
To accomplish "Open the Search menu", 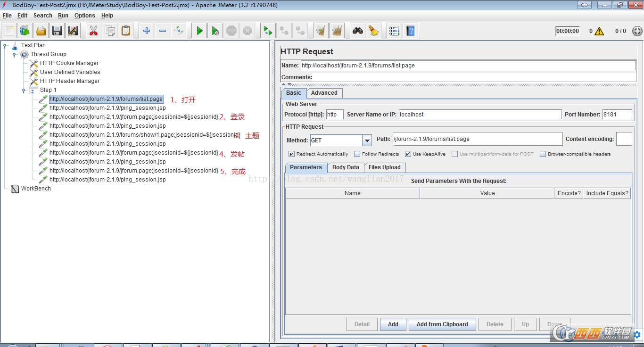I will tap(43, 16).
